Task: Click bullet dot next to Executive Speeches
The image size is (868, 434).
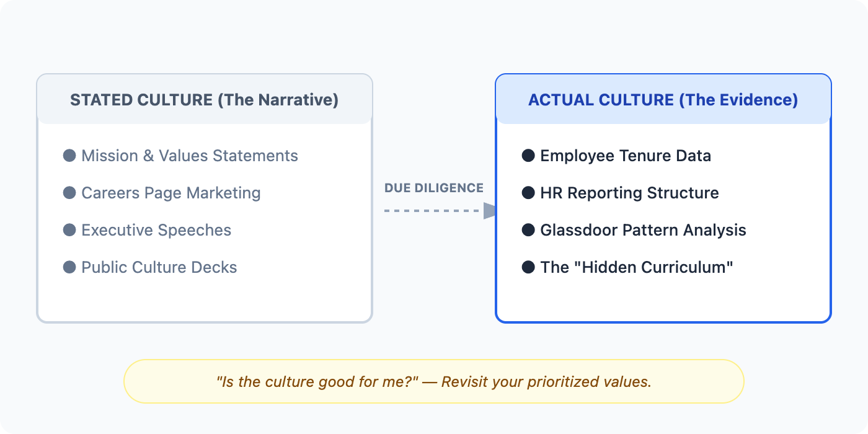Action: point(69,230)
